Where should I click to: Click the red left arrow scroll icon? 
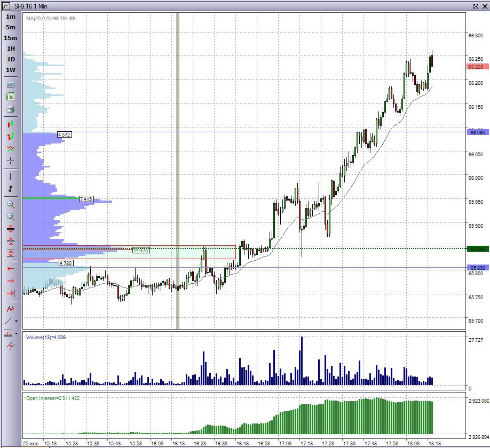[x=11, y=268]
